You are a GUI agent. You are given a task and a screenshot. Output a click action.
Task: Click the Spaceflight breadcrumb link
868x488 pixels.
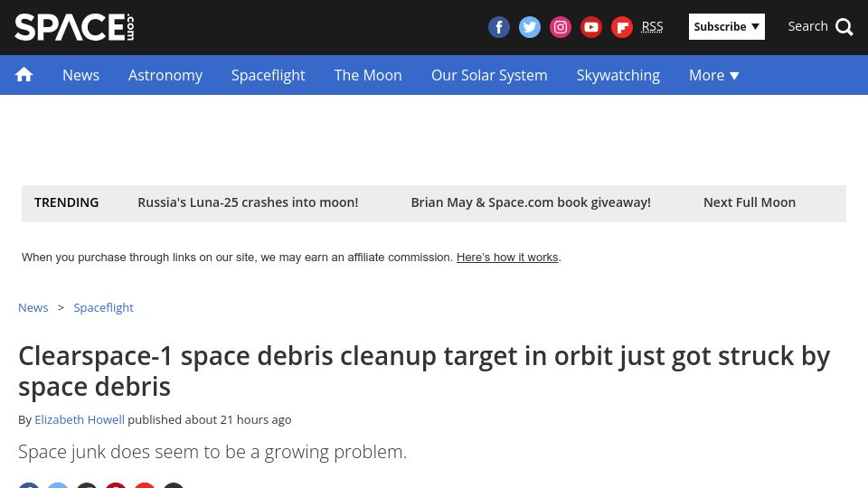pos(103,307)
